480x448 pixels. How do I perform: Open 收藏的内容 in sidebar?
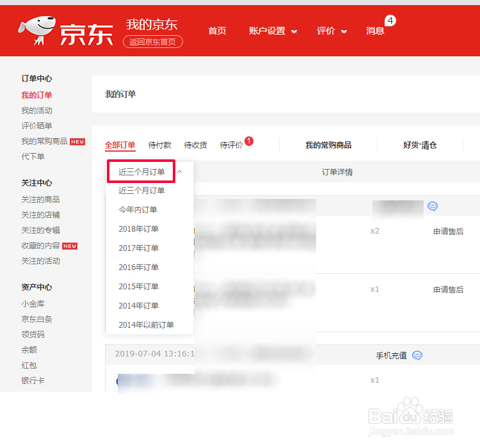40,246
